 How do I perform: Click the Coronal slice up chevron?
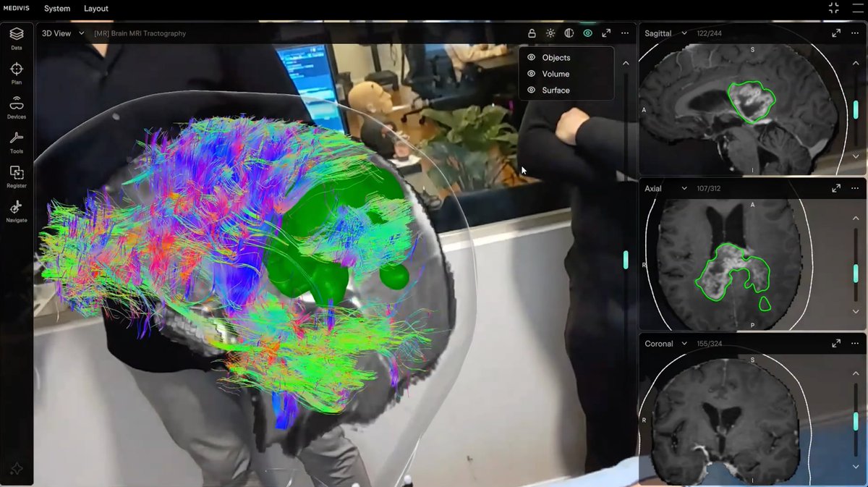[856, 374]
